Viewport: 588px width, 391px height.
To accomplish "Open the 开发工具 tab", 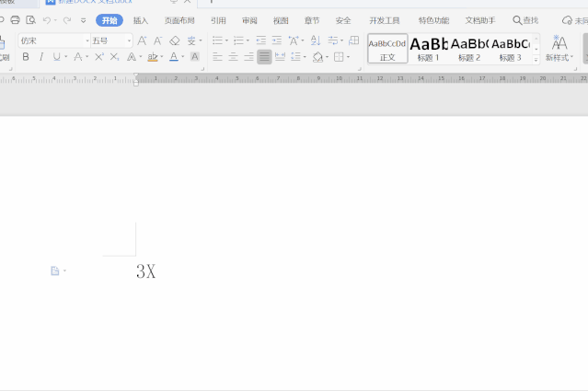I will (x=385, y=20).
